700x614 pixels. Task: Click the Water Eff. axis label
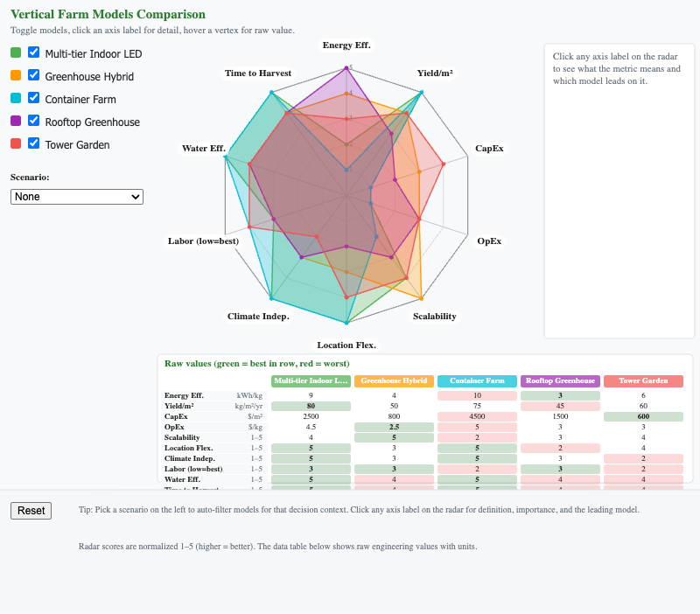point(204,149)
